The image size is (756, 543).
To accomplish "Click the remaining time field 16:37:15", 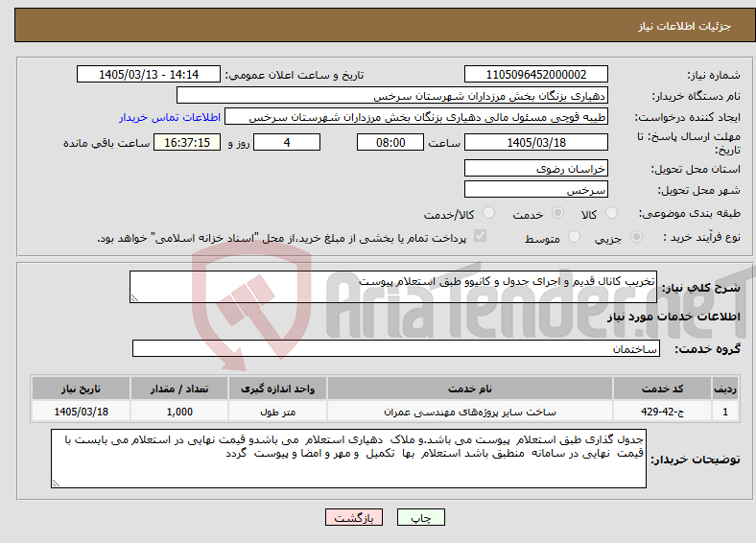I will pyautogui.click(x=187, y=142).
